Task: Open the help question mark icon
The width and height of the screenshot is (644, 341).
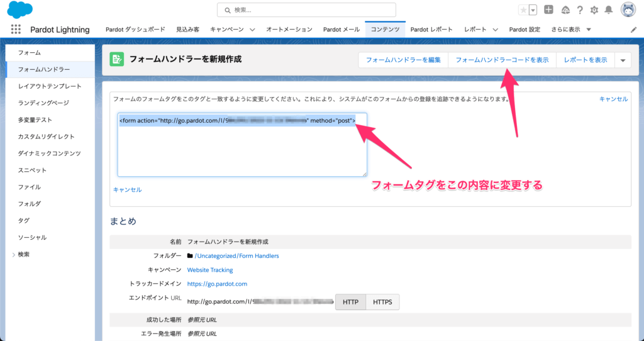Action: [x=580, y=10]
